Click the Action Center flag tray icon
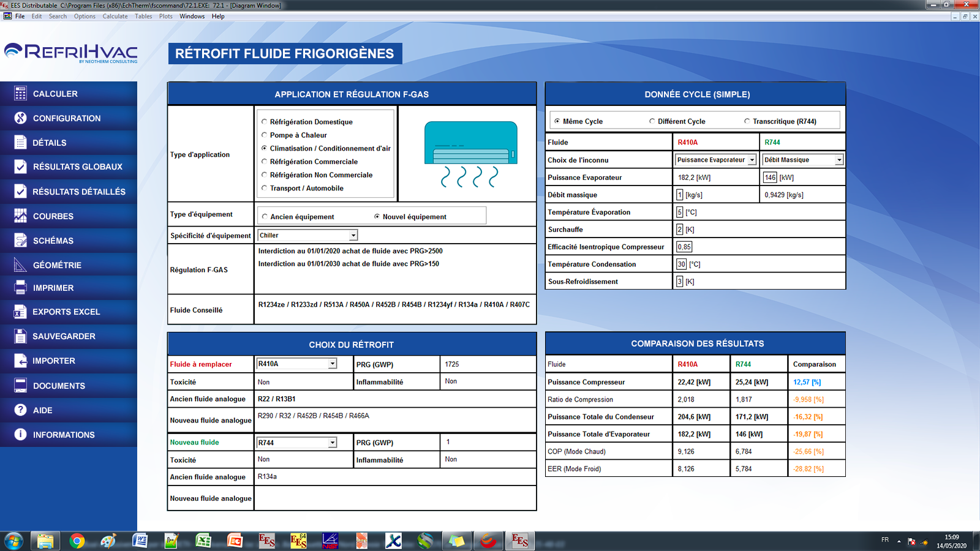Screen dimensions: 980x551 click(x=911, y=542)
